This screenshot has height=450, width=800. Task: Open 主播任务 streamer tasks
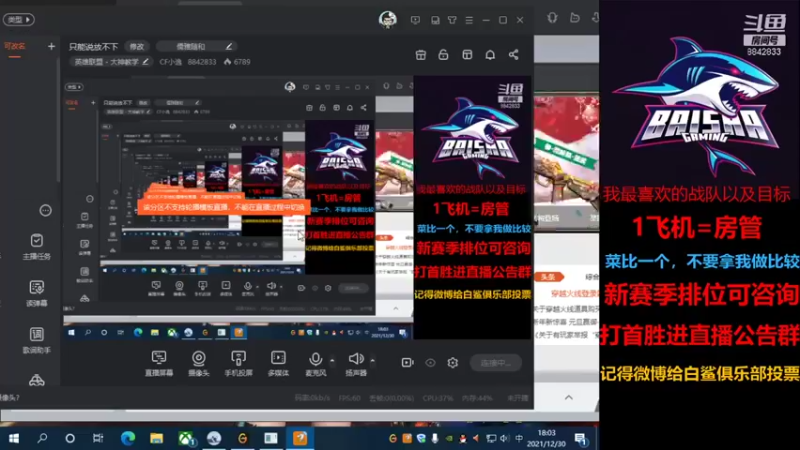[x=36, y=247]
